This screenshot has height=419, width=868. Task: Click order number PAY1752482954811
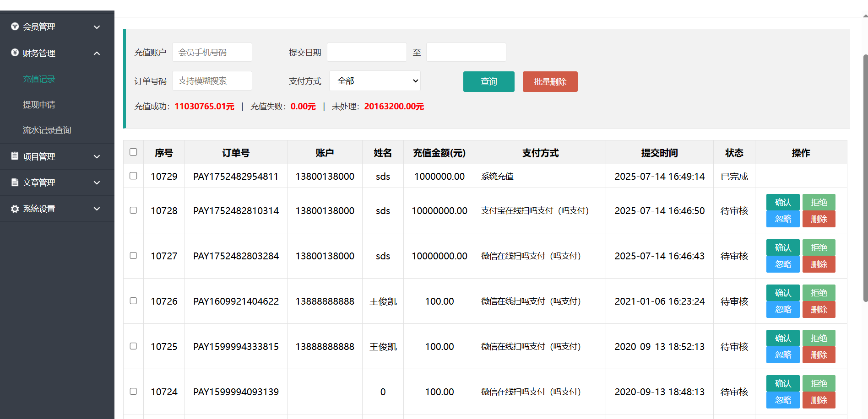click(x=236, y=177)
